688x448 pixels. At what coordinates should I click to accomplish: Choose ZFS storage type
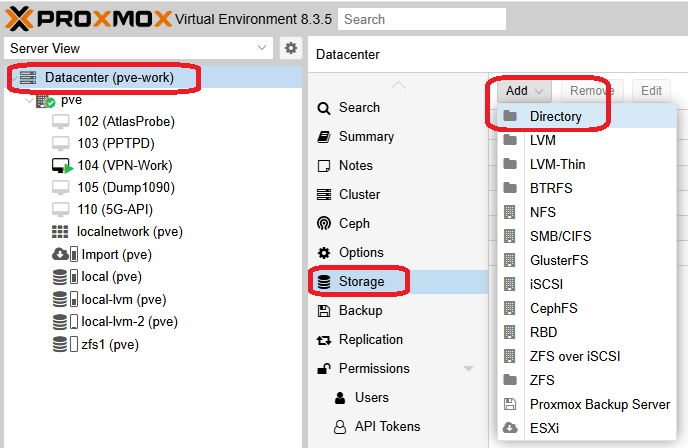[587, 380]
